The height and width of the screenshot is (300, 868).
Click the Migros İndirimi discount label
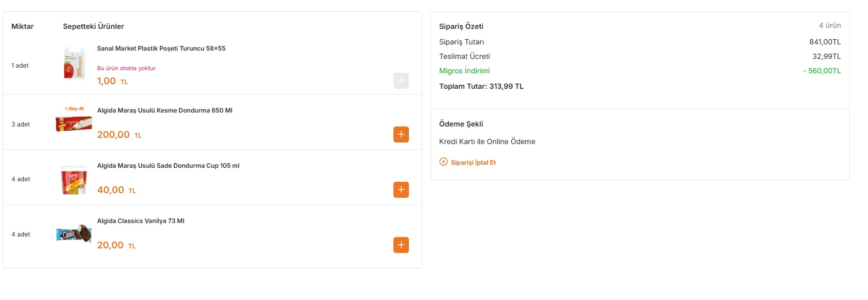click(x=464, y=71)
